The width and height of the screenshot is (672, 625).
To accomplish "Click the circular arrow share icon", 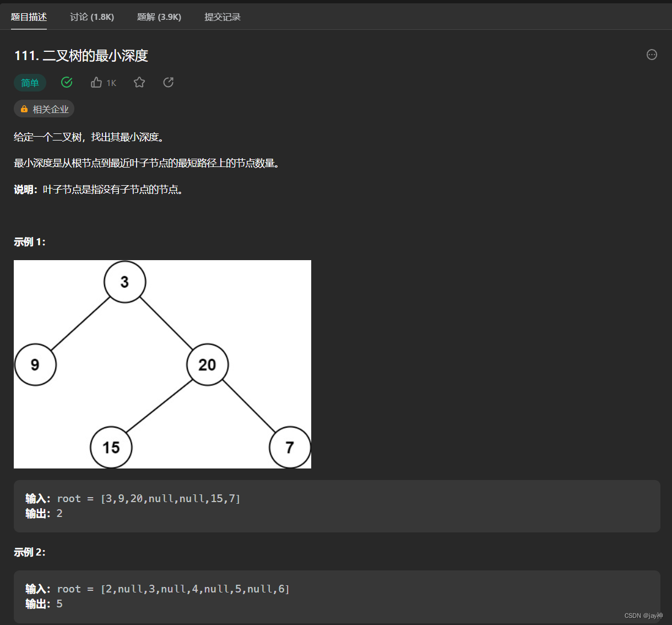I will (168, 82).
